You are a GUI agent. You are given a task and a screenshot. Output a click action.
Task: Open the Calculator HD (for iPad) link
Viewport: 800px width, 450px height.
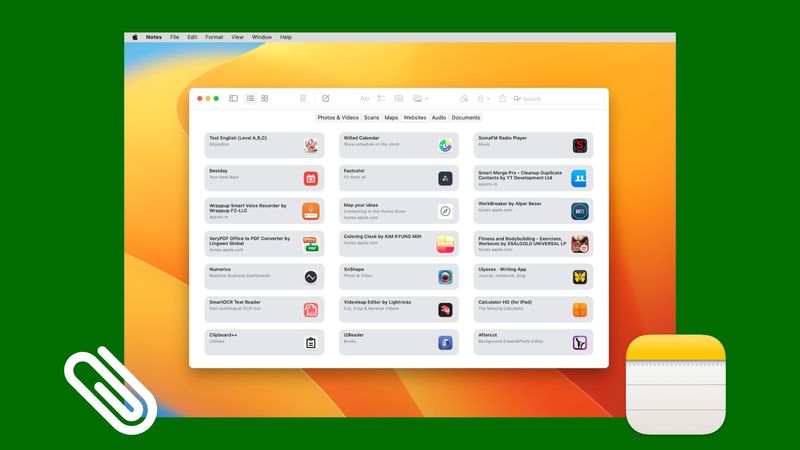pyautogui.click(x=533, y=310)
